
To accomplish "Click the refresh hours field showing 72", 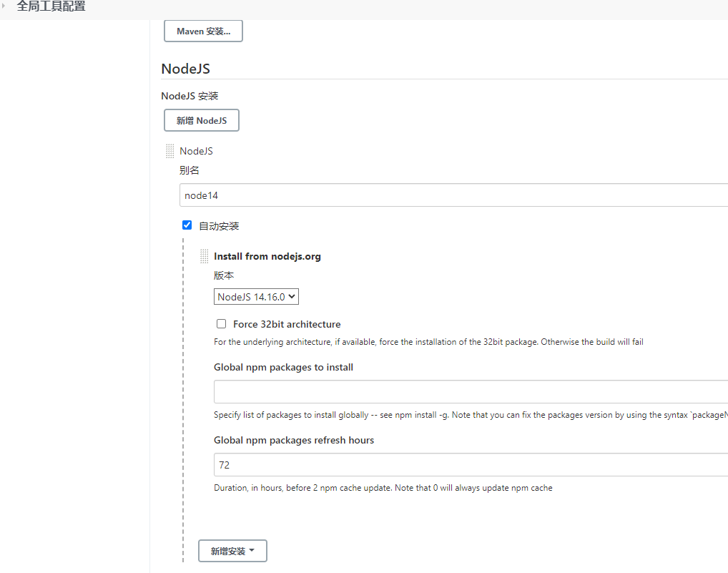I will pyautogui.click(x=471, y=465).
